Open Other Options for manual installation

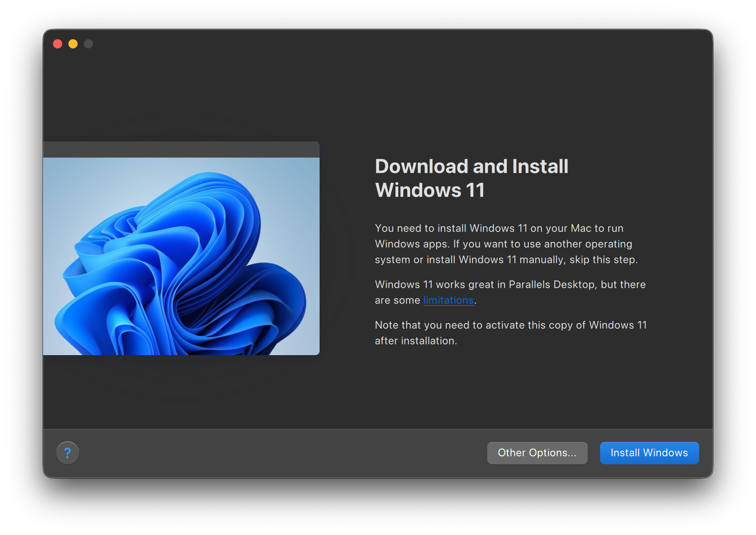coord(537,453)
